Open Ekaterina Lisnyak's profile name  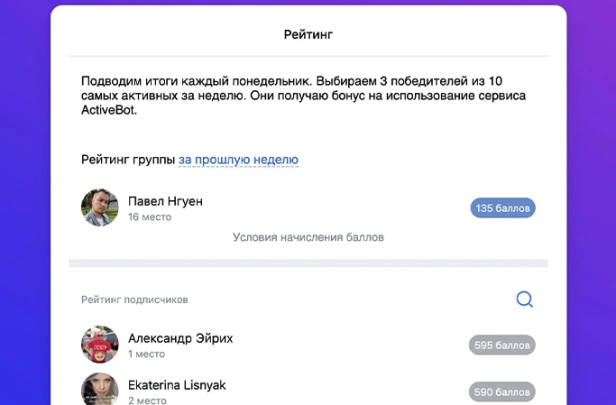tap(177, 385)
